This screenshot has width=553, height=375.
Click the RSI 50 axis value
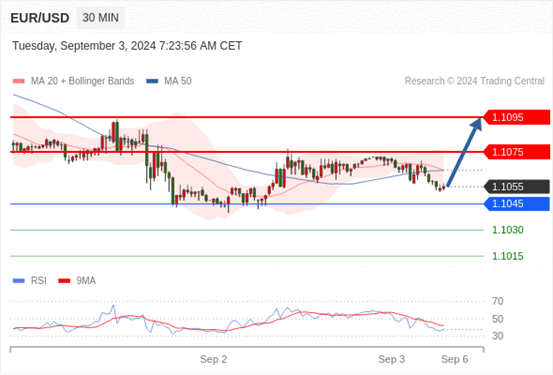[498, 319]
